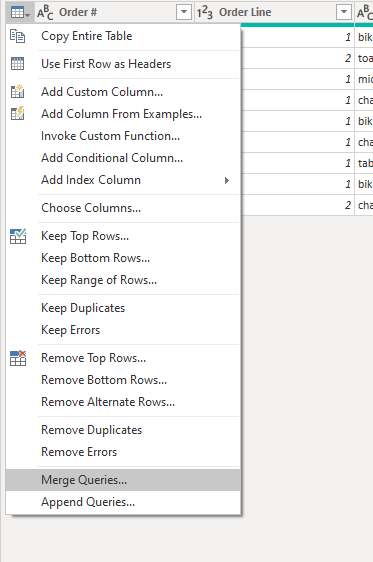Choose Remove Errors
Image resolution: width=373 pixels, height=562 pixels.
[123, 452]
